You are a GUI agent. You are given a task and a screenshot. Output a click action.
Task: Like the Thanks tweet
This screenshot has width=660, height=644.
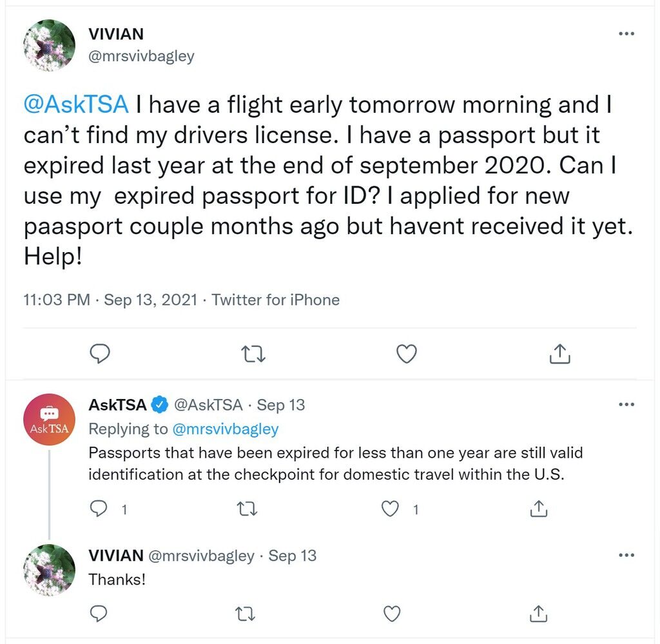(x=392, y=614)
